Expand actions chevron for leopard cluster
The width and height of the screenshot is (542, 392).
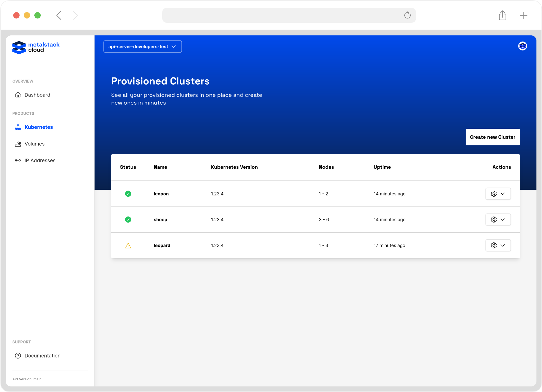tap(503, 245)
